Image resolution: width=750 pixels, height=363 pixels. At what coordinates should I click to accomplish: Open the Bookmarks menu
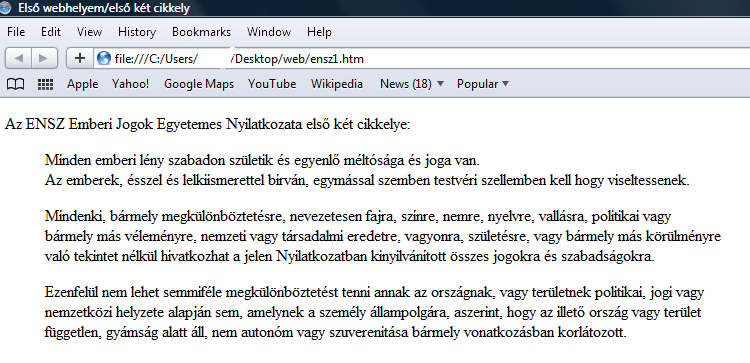(x=201, y=32)
